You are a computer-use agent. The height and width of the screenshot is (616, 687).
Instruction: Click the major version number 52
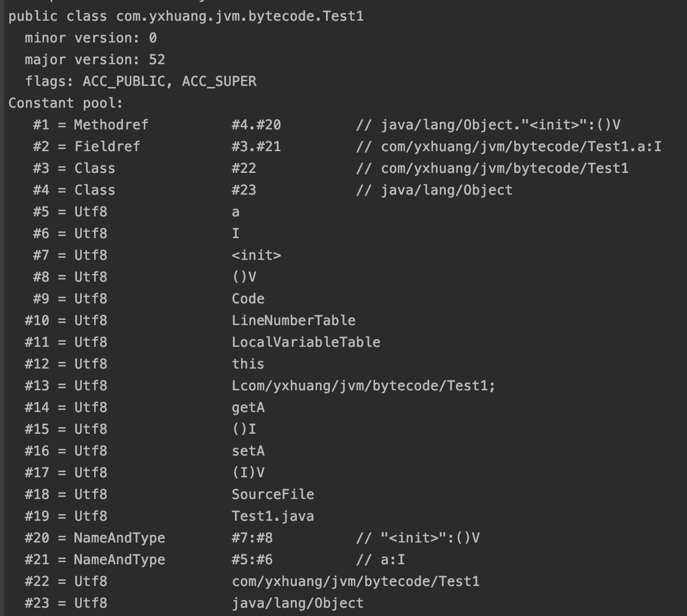click(157, 60)
